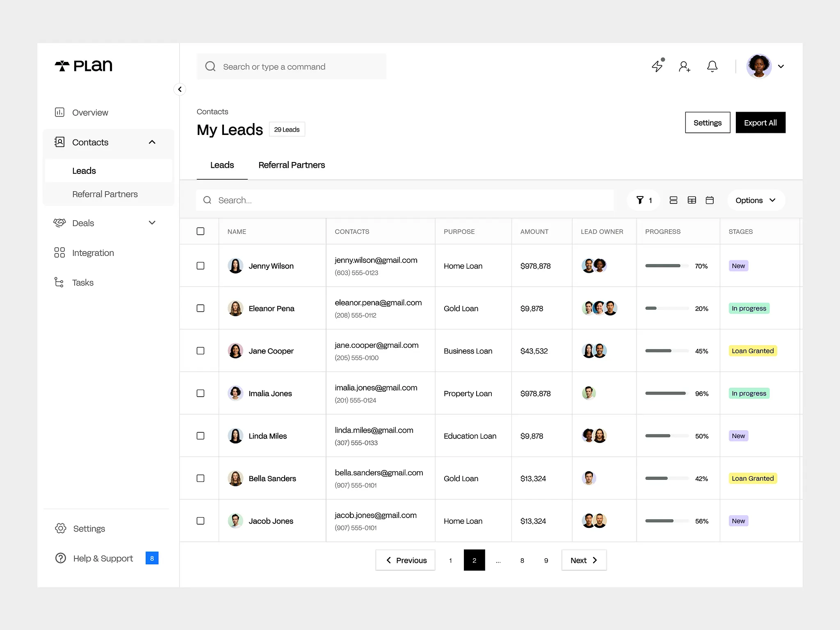840x630 pixels.
Task: Collapse sidebar with the arrow button
Action: pyautogui.click(x=180, y=89)
